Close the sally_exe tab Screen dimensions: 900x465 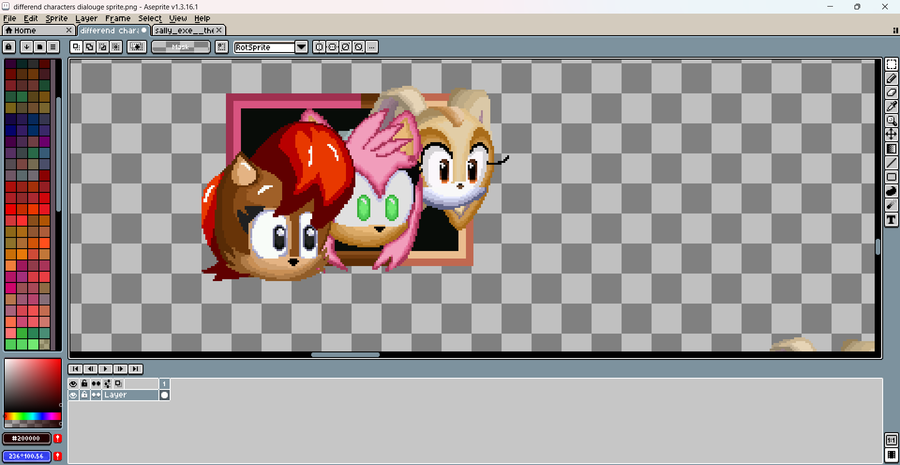click(219, 30)
